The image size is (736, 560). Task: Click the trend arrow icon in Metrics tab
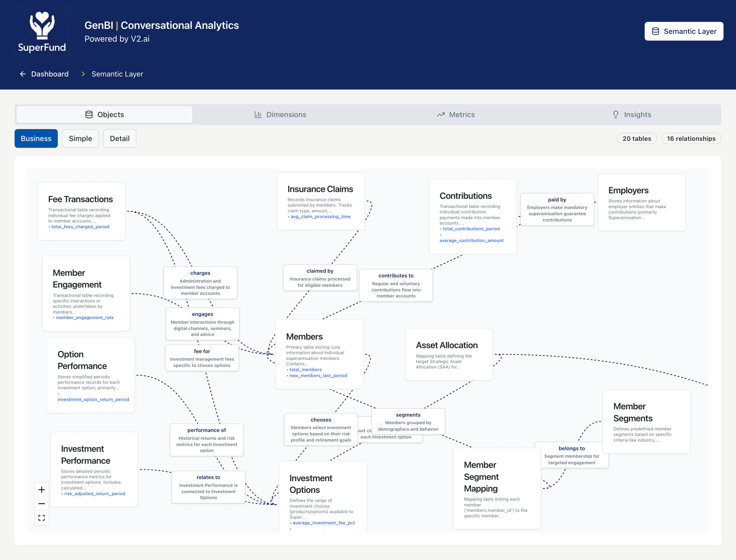pyautogui.click(x=441, y=115)
